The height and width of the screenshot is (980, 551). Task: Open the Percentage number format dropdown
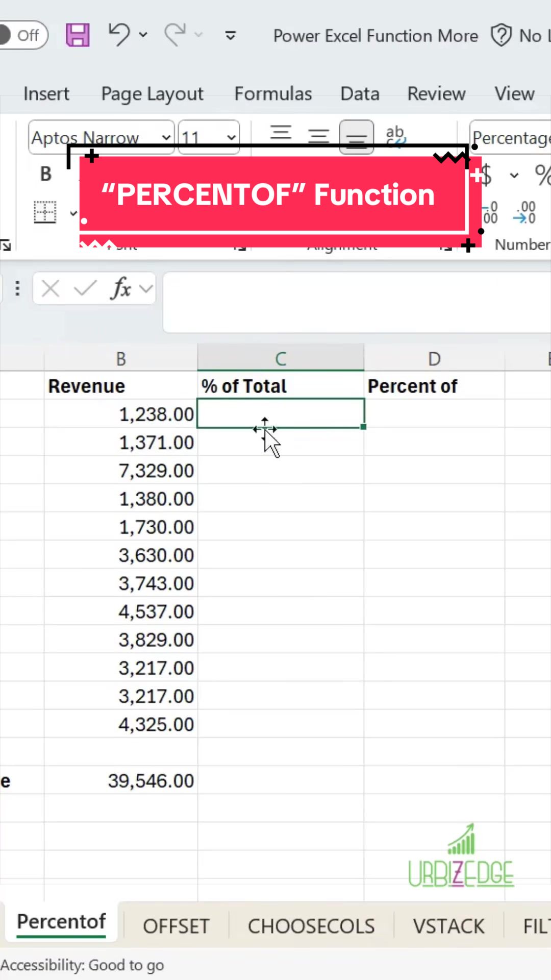(510, 137)
